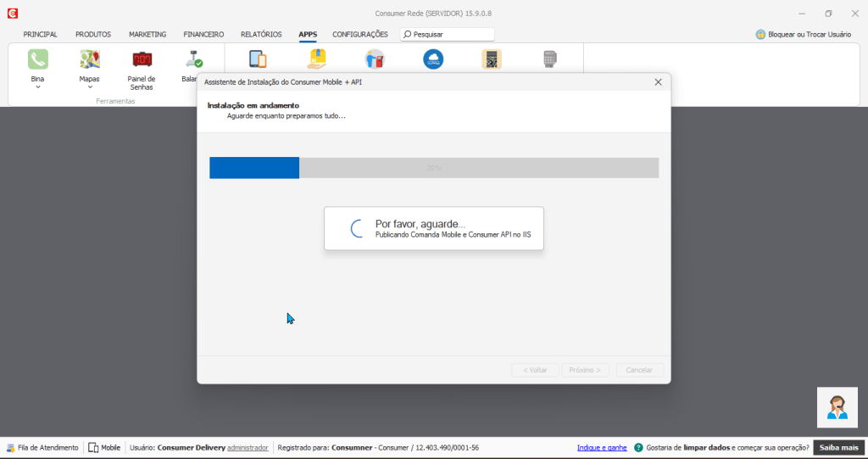Open Painel de Senhas
Viewport: 868px width, 459px height.
pyautogui.click(x=142, y=59)
